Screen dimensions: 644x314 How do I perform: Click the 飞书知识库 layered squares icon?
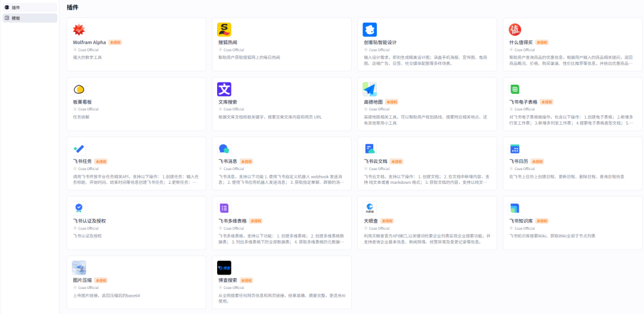tap(515, 208)
